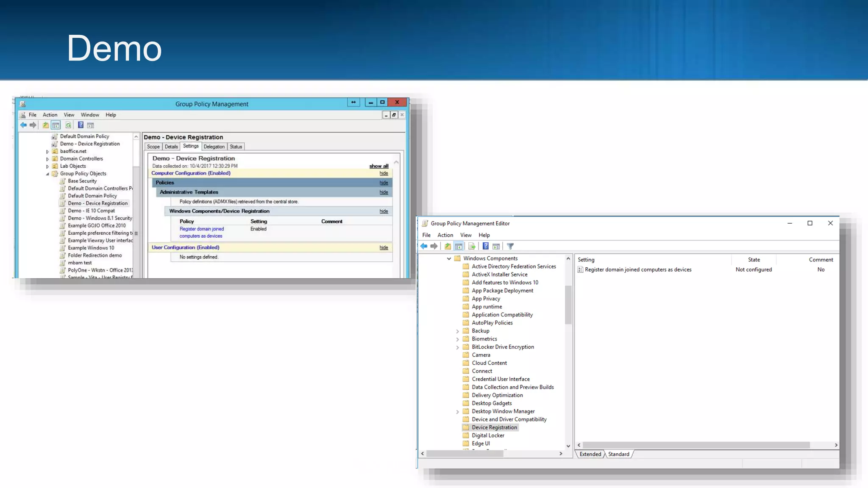868x488 pixels.
Task: Click Back arrow in Group Policy Management toolbar
Action: [x=23, y=125]
